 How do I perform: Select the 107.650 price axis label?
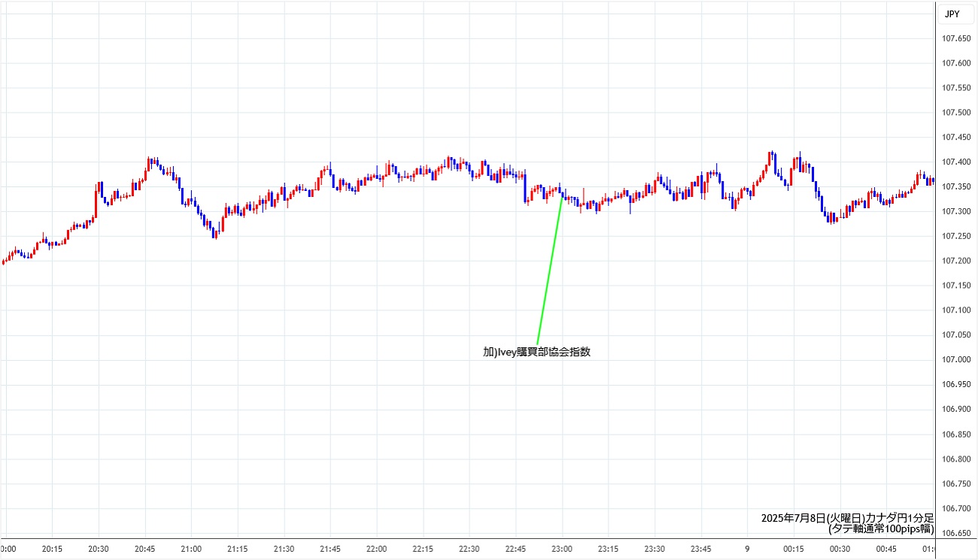pyautogui.click(x=956, y=38)
